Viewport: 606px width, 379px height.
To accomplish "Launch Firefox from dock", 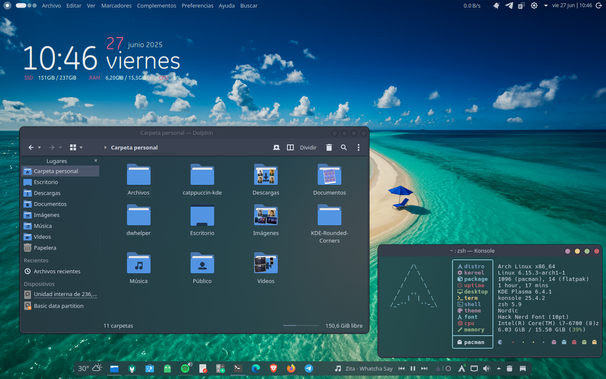I will coord(291,369).
